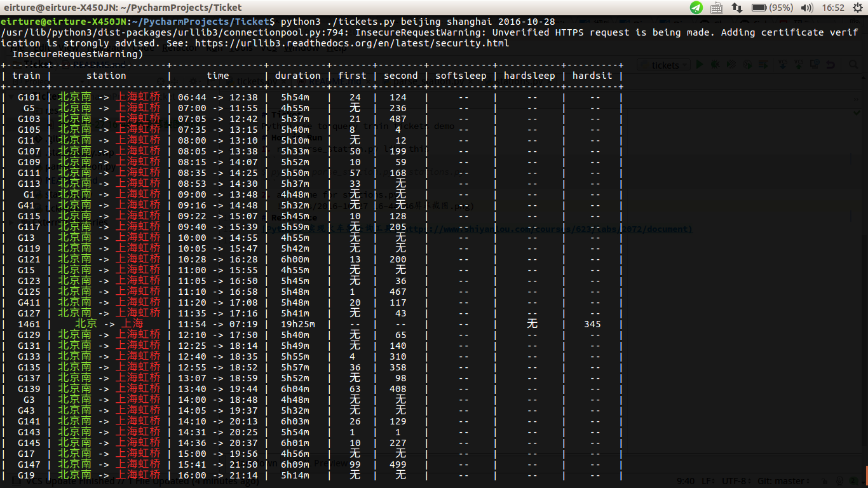Image resolution: width=868 pixels, height=488 pixels.
Task: Click the 'station' column header
Action: point(106,76)
